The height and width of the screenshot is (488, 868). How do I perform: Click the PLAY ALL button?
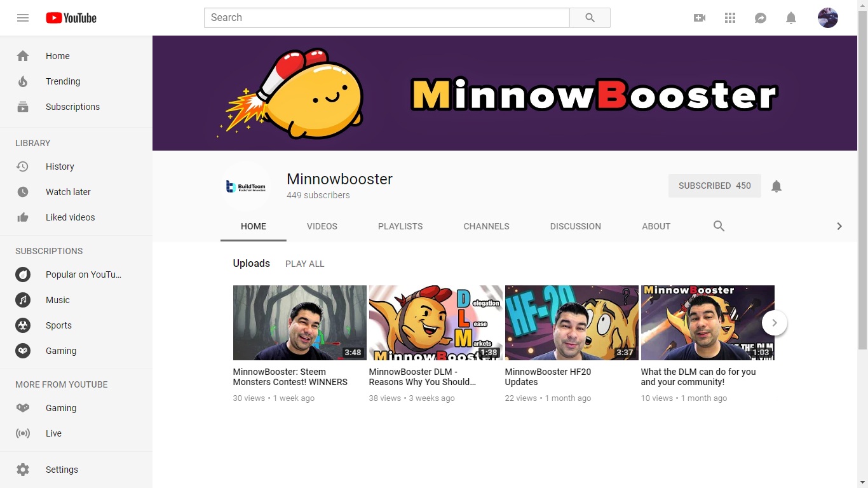click(305, 264)
